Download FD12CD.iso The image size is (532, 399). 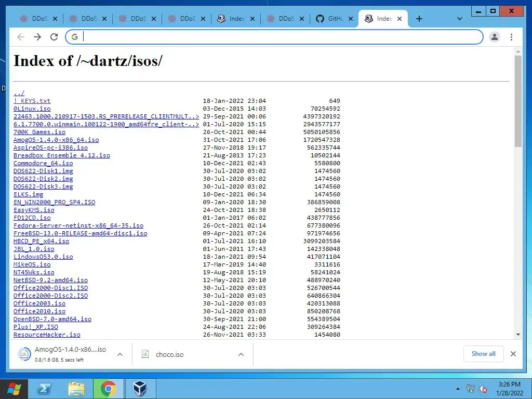(32, 218)
